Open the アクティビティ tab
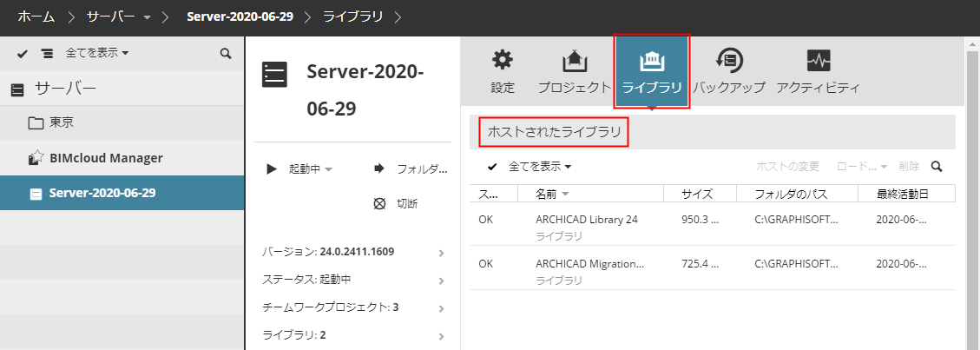 pos(819,72)
